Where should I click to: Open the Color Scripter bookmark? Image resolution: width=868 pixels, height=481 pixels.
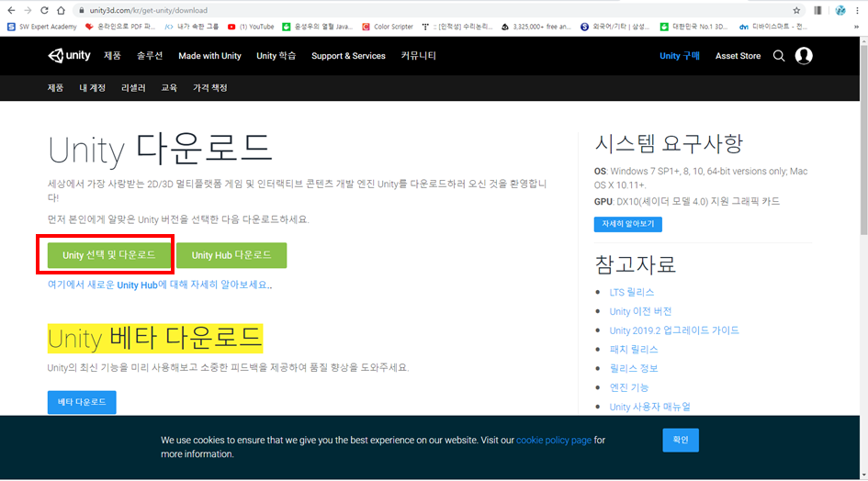[388, 26]
